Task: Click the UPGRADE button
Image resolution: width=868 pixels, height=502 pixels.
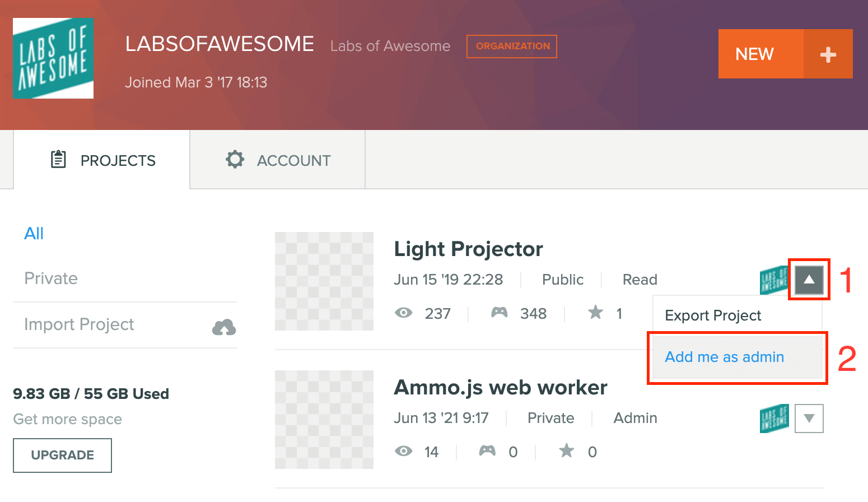Action: tap(62, 455)
